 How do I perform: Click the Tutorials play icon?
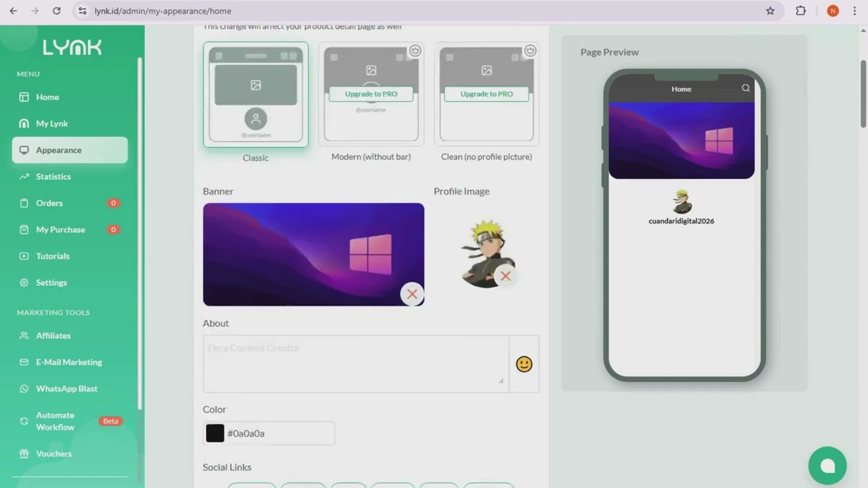tap(24, 256)
